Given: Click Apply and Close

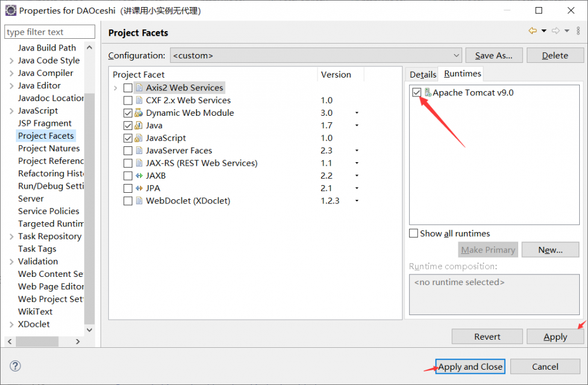Looking at the screenshot, I should [x=470, y=367].
